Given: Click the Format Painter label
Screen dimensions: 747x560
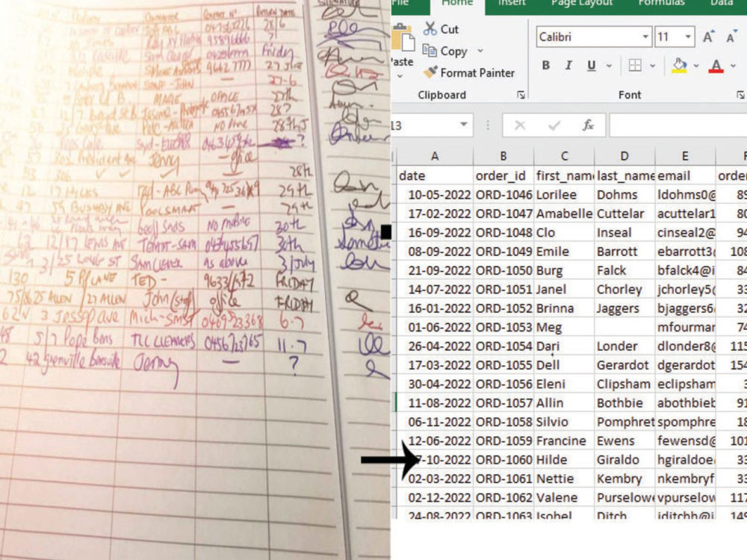Looking at the screenshot, I should pyautogui.click(x=477, y=73).
